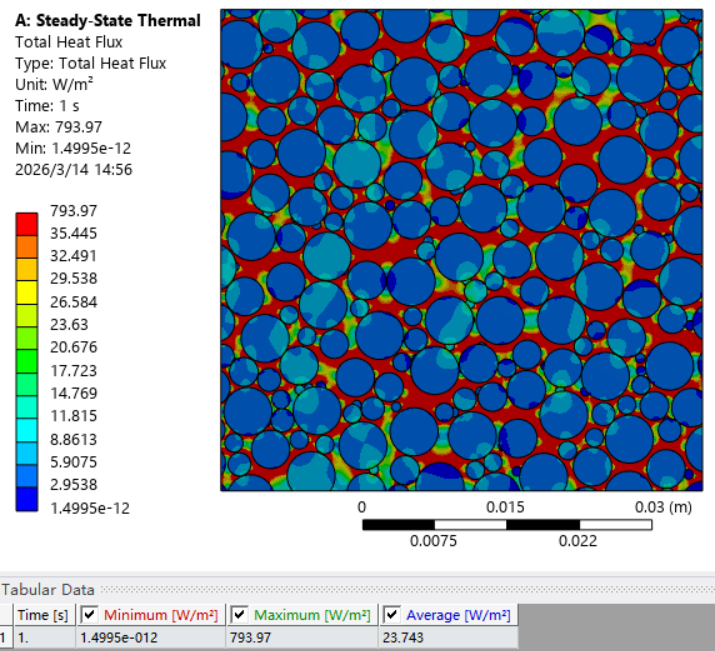Click the Max: 793.97 label
The height and width of the screenshot is (651, 715).
pos(58,127)
